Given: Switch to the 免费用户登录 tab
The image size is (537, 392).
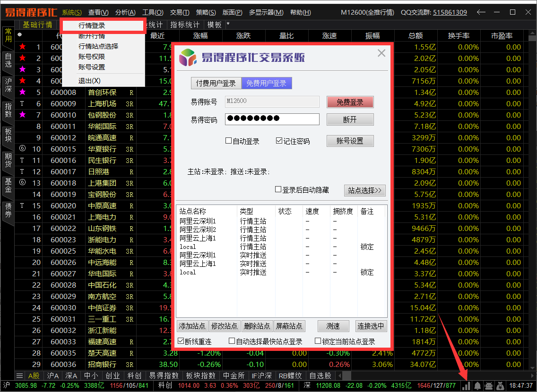Looking at the screenshot, I should [x=267, y=83].
